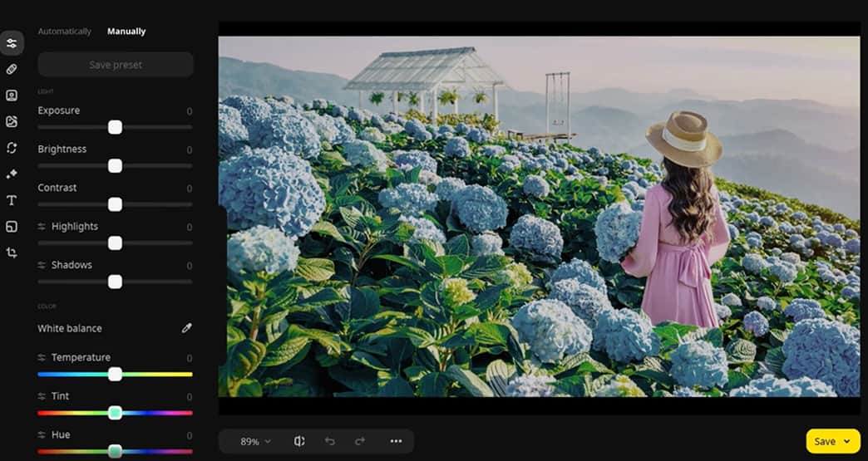Click the Highlights advanced settings icon
Screen dimensions: 868x461
point(42,227)
